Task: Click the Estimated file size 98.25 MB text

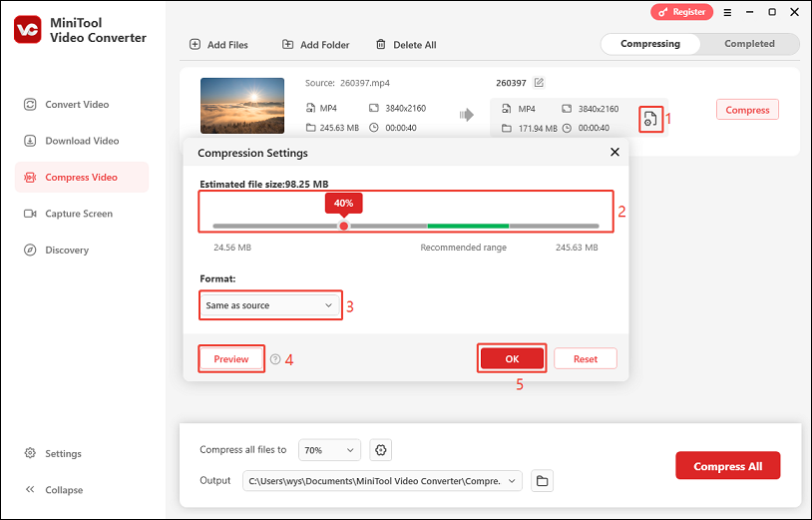Action: (264, 185)
